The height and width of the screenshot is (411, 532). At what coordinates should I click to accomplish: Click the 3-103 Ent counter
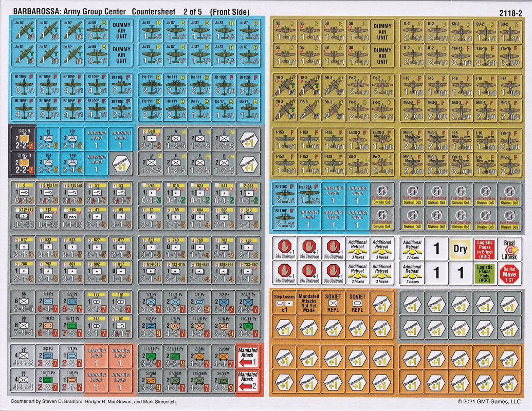click(48, 194)
